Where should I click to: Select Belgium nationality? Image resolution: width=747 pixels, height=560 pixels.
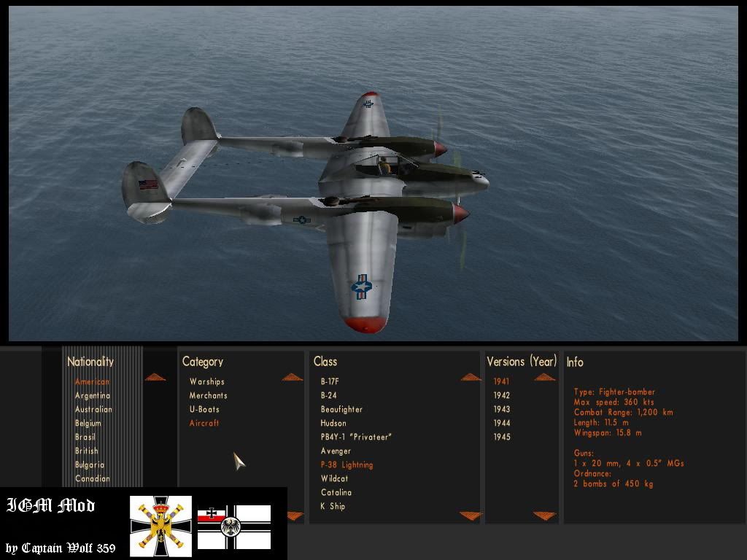pos(88,423)
